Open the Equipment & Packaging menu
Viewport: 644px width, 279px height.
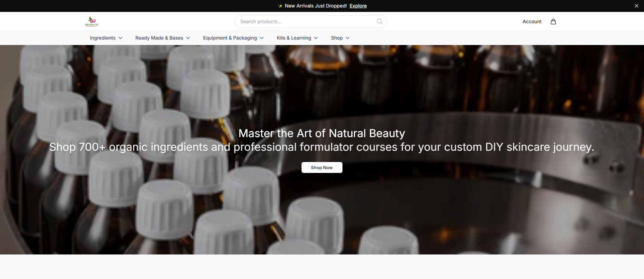[x=233, y=38]
